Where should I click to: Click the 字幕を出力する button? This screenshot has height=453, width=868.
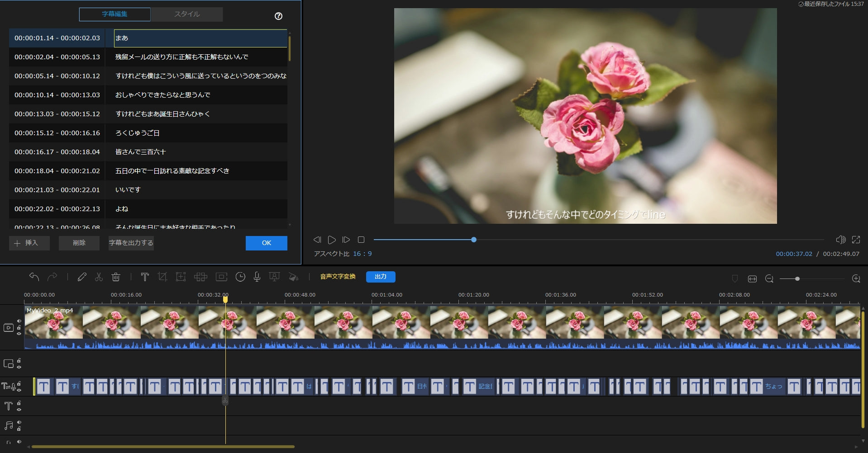coord(131,243)
